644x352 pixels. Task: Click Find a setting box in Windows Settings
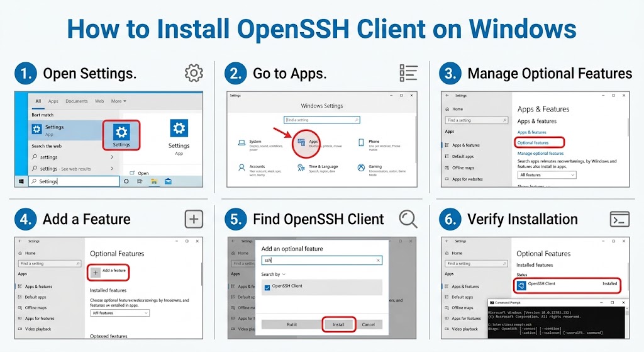coord(321,120)
